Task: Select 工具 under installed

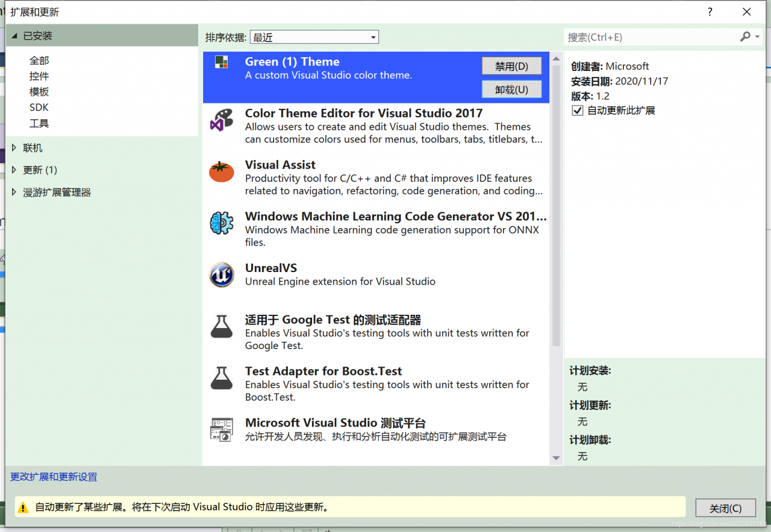Action: click(x=39, y=123)
